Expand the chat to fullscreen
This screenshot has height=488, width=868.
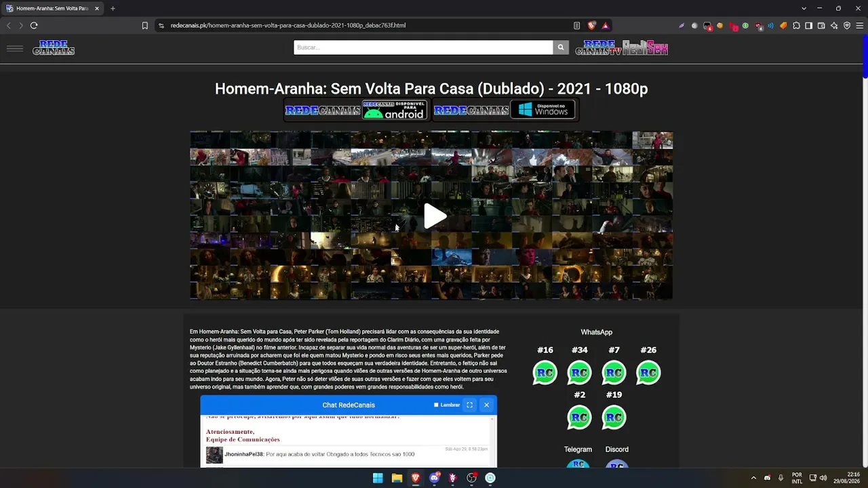point(469,405)
